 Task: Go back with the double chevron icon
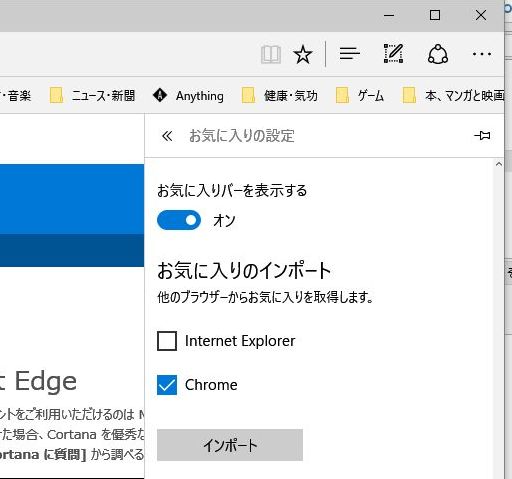coord(167,136)
